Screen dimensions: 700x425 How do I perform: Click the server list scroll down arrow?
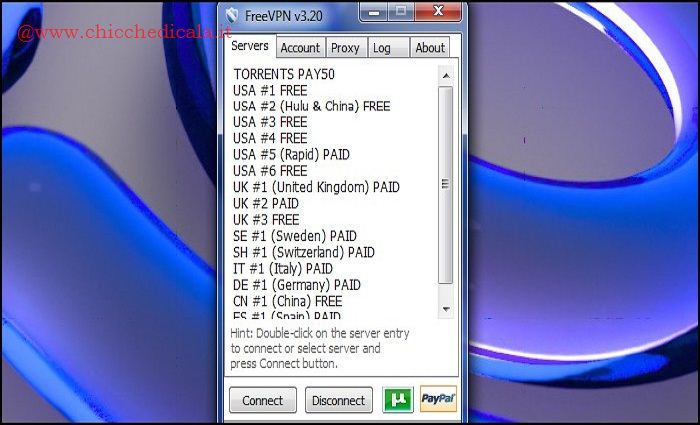click(x=446, y=309)
